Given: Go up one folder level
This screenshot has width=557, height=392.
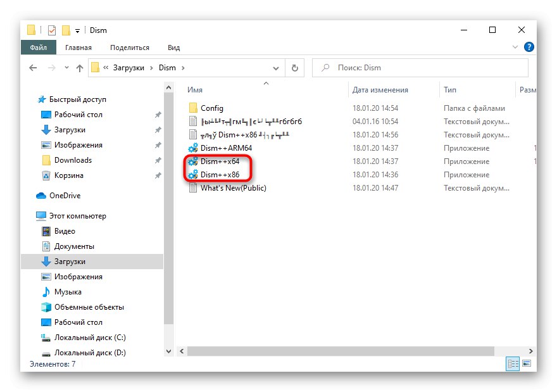Looking at the screenshot, I should (x=80, y=68).
